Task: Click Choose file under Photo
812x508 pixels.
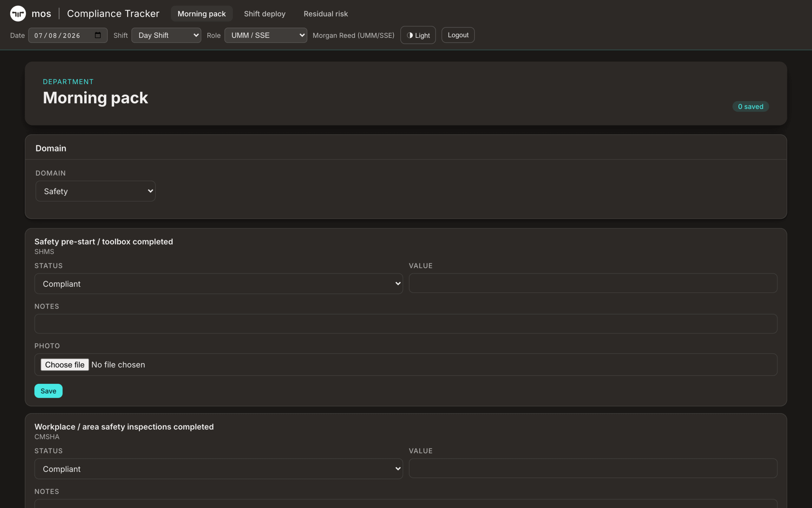Action: point(65,364)
